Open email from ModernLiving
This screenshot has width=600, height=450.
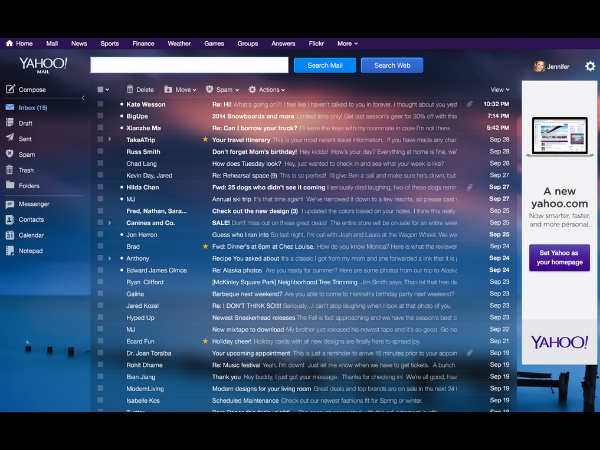[x=304, y=388]
